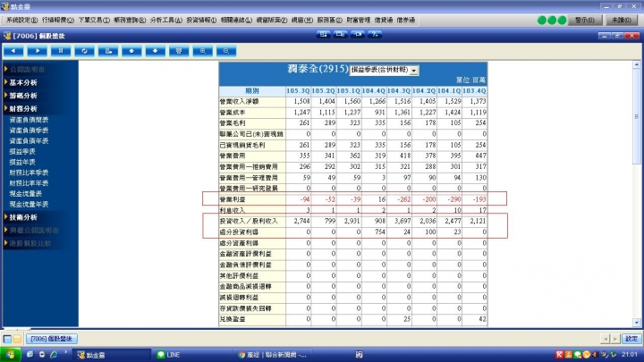Open 損益季表 in the sidebar

coord(22,151)
